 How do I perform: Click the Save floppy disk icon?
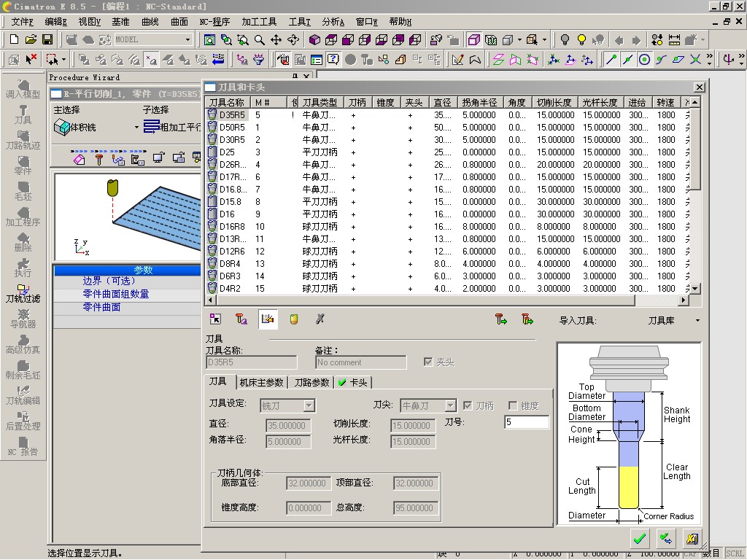pos(47,39)
